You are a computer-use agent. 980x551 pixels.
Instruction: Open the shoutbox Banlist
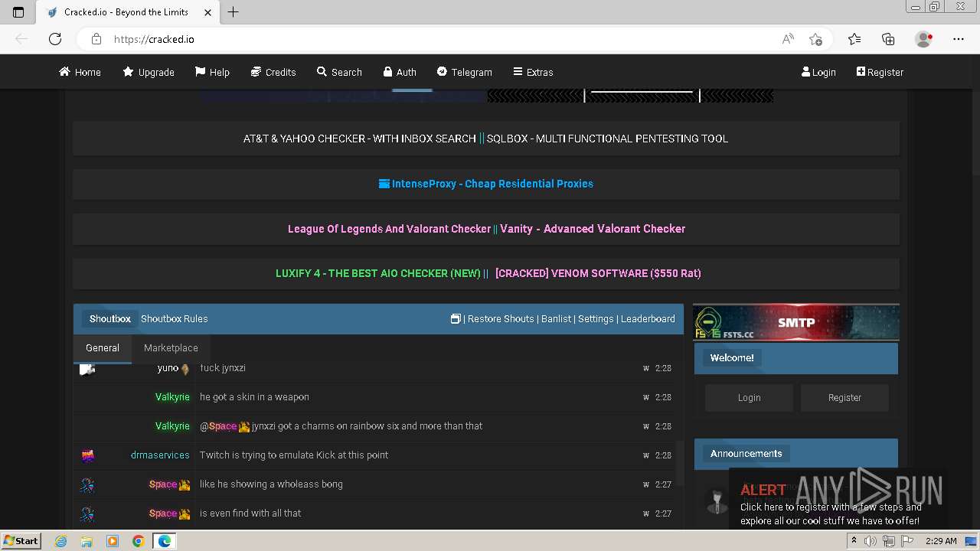[557, 319]
